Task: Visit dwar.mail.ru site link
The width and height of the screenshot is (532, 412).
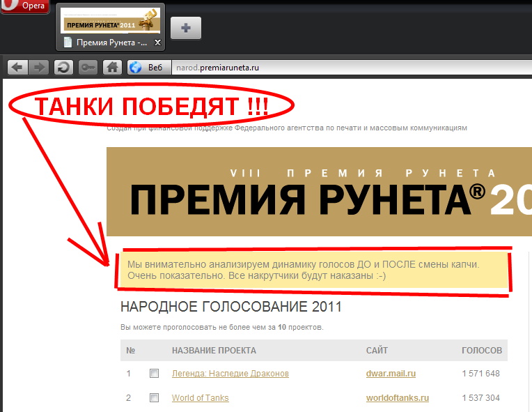Action: click(391, 374)
